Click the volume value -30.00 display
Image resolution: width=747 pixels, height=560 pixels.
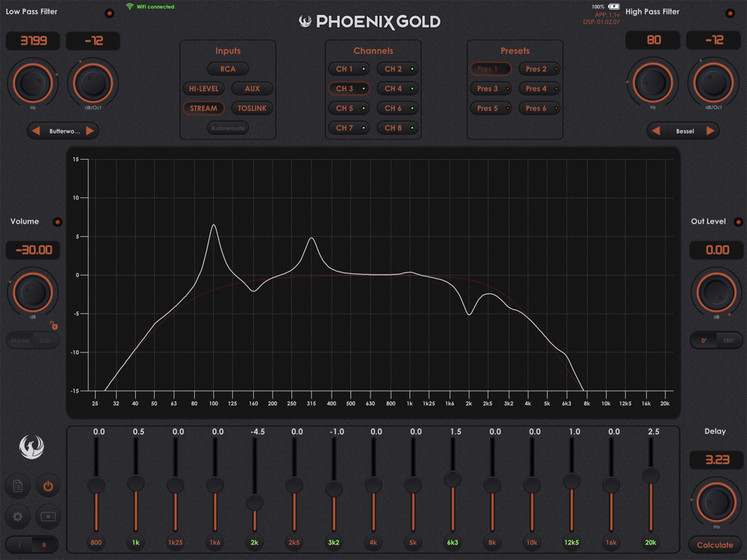pos(33,250)
